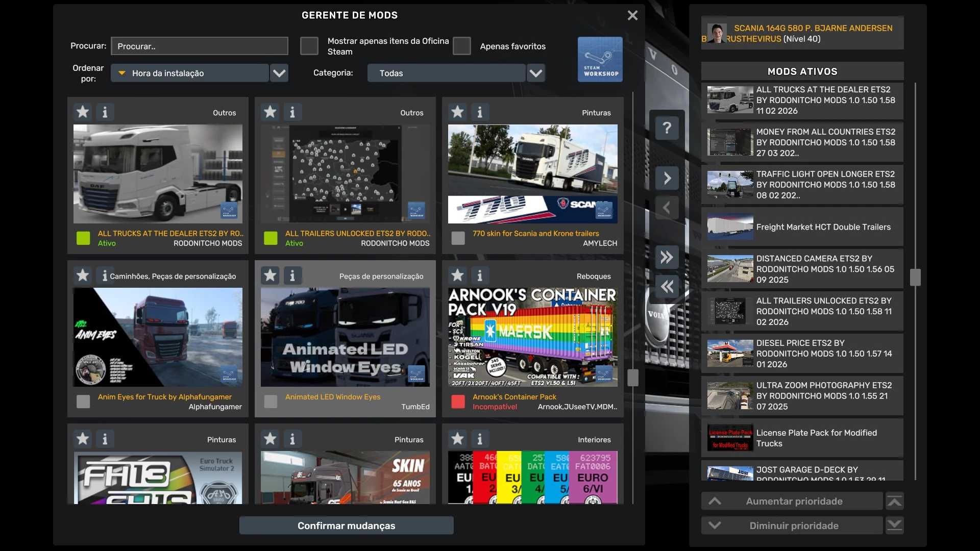Expand the Categoria dropdown arrow
Screen dimensions: 980x551
pyautogui.click(x=535, y=73)
